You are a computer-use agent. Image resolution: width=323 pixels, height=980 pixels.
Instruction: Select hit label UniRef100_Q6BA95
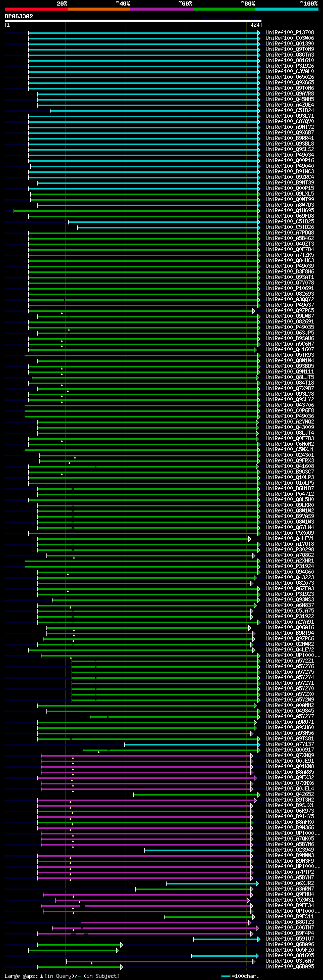point(290,967)
